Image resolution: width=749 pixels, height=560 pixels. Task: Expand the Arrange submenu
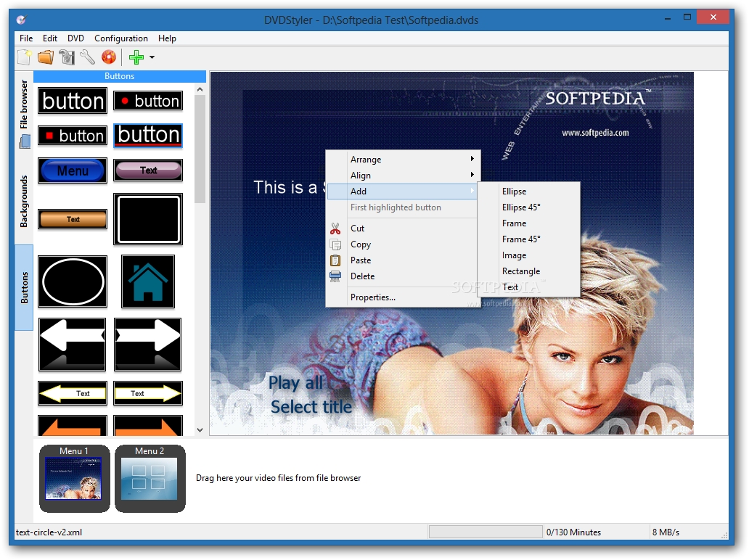403,160
